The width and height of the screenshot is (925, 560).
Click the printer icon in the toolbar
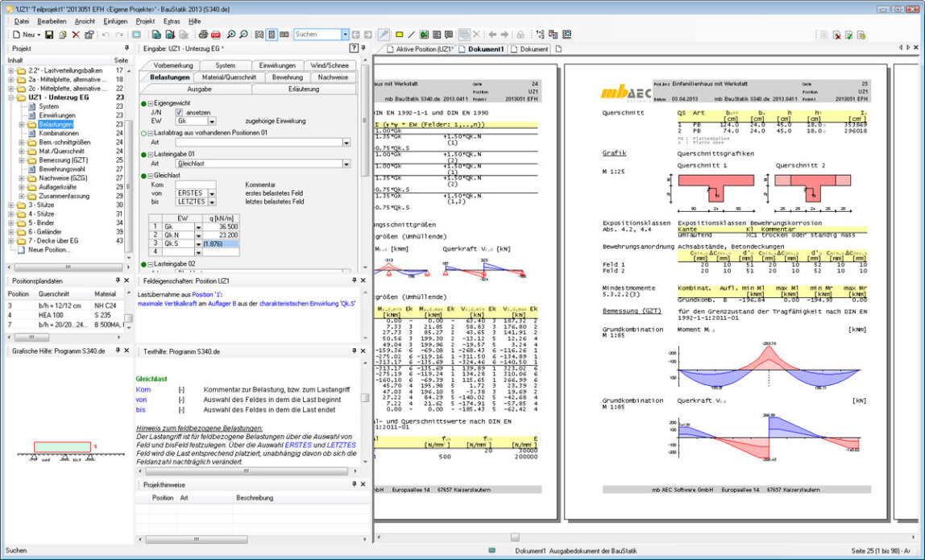[203, 35]
